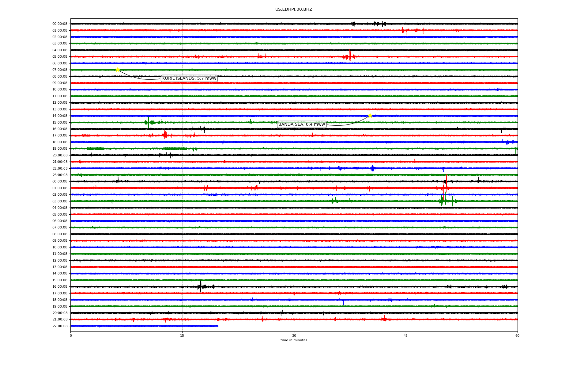The height and width of the screenshot is (368, 588).
Task: Click the KURIL ISLANDS, 5.7 mww label
Action: tap(189, 79)
